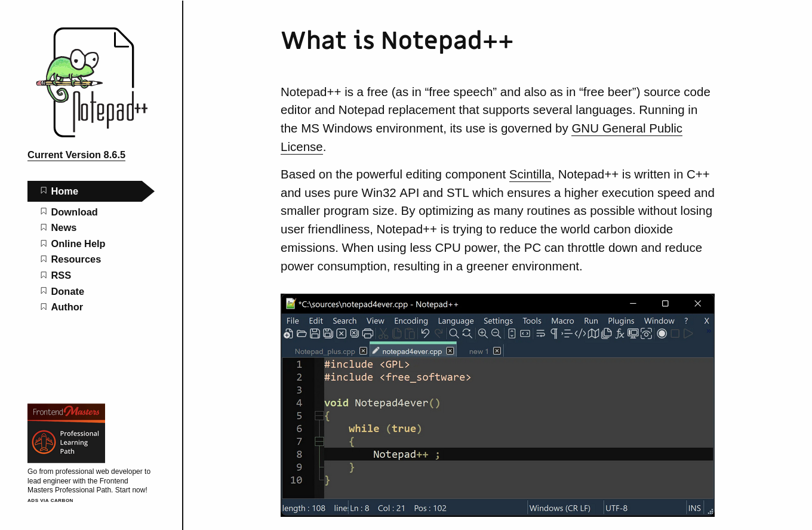
Task: Toggle Word Wrap toolbar icon
Action: coord(540,334)
